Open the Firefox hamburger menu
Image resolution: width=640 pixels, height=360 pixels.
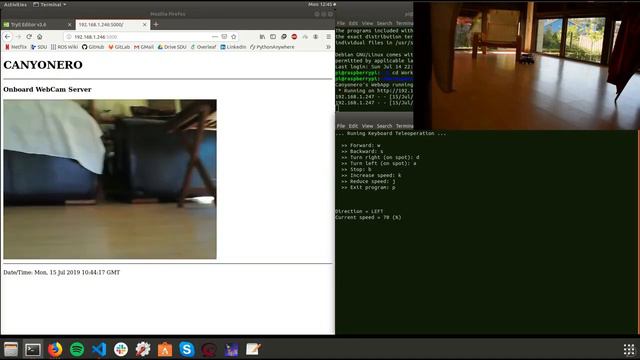328,37
